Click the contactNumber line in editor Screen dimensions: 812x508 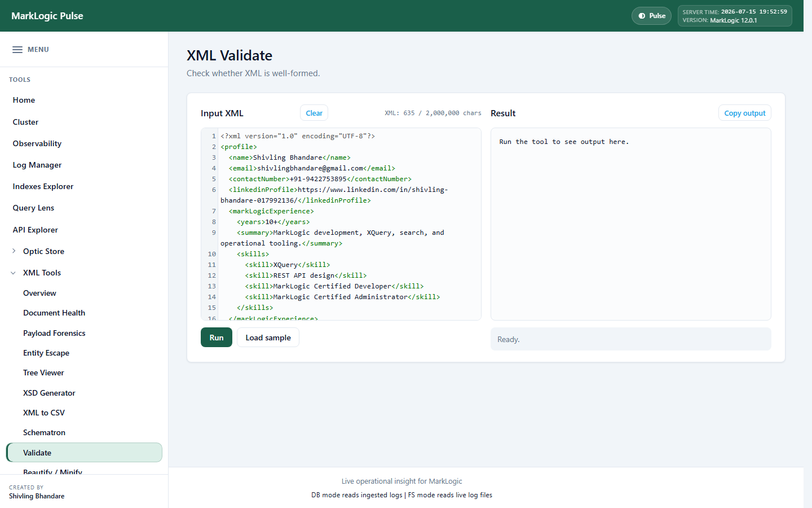tap(320, 179)
